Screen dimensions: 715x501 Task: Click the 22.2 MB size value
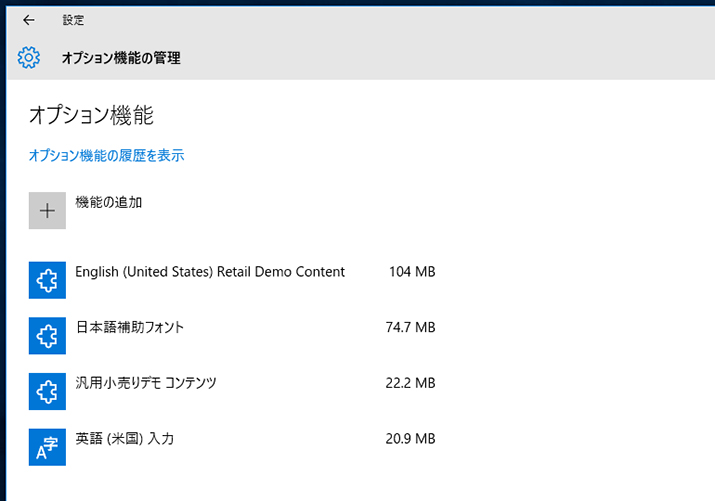point(410,383)
